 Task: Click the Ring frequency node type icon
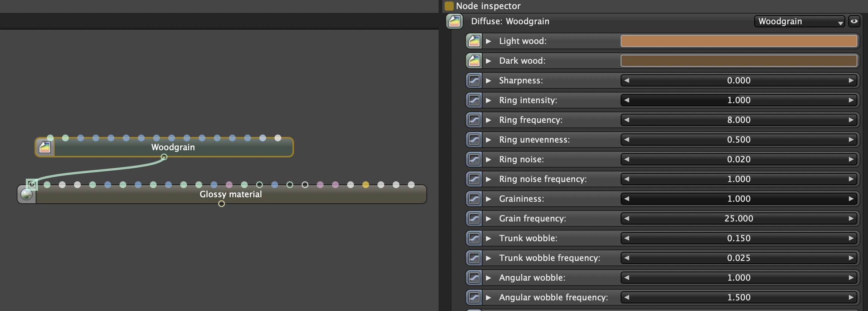click(474, 120)
